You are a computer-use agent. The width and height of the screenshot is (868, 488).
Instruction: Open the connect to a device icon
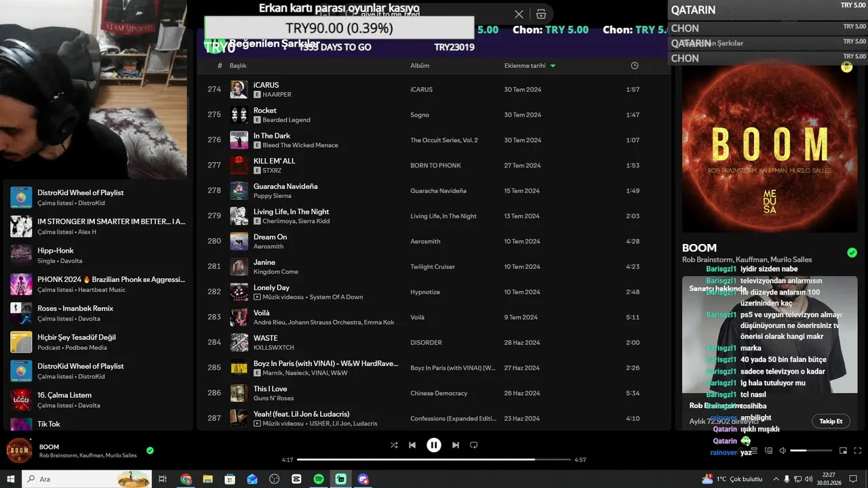click(769, 451)
